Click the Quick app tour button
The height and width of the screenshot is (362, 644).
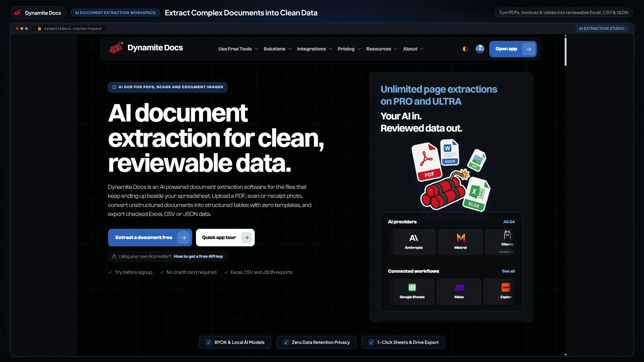225,238
